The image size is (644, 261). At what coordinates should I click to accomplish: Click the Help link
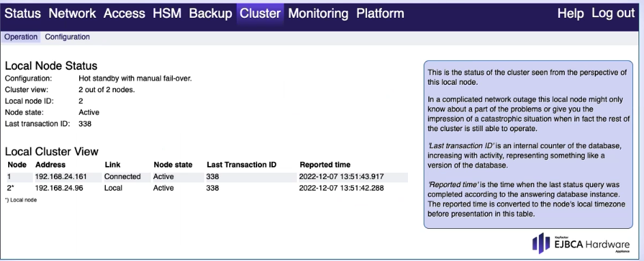tap(570, 14)
